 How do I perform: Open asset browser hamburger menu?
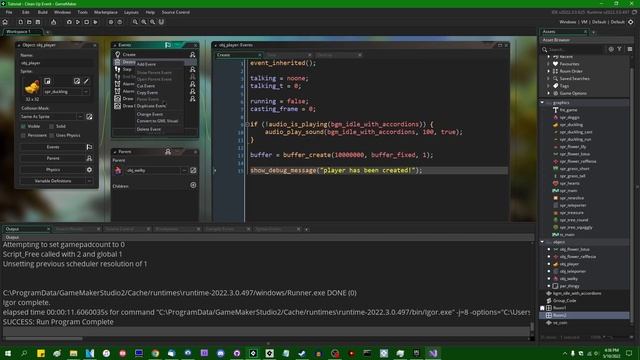pos(629,49)
